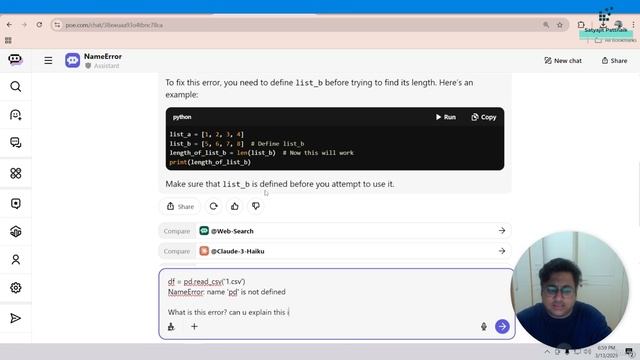Click the site info icon beside URL
This screenshot has height=360, width=640.
pyautogui.click(x=57, y=25)
